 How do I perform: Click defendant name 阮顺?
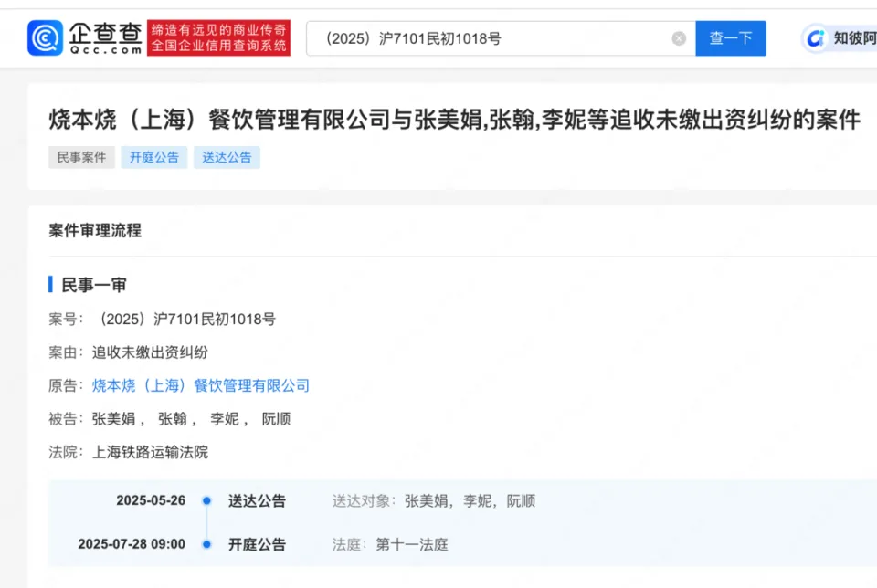(276, 419)
